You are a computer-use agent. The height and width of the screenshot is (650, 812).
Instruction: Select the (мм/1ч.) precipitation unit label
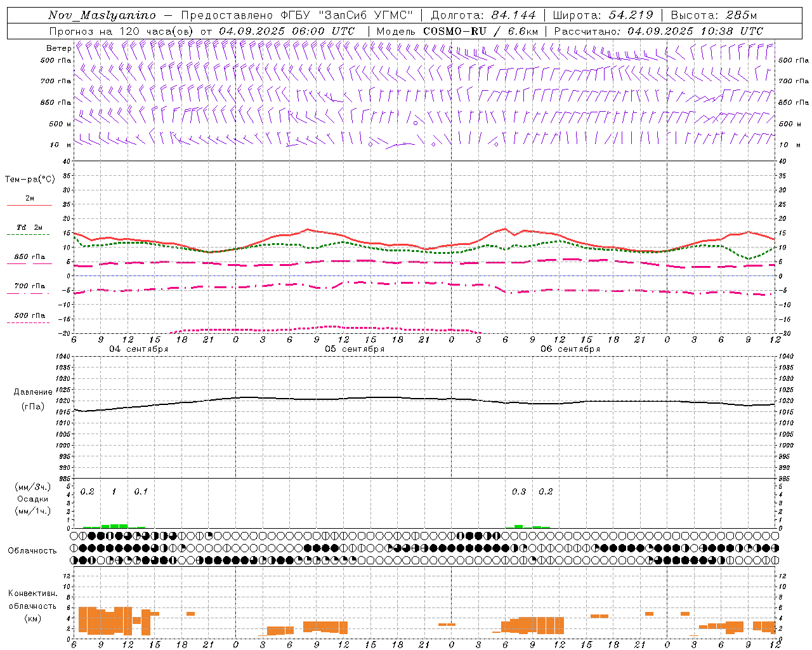(33, 511)
